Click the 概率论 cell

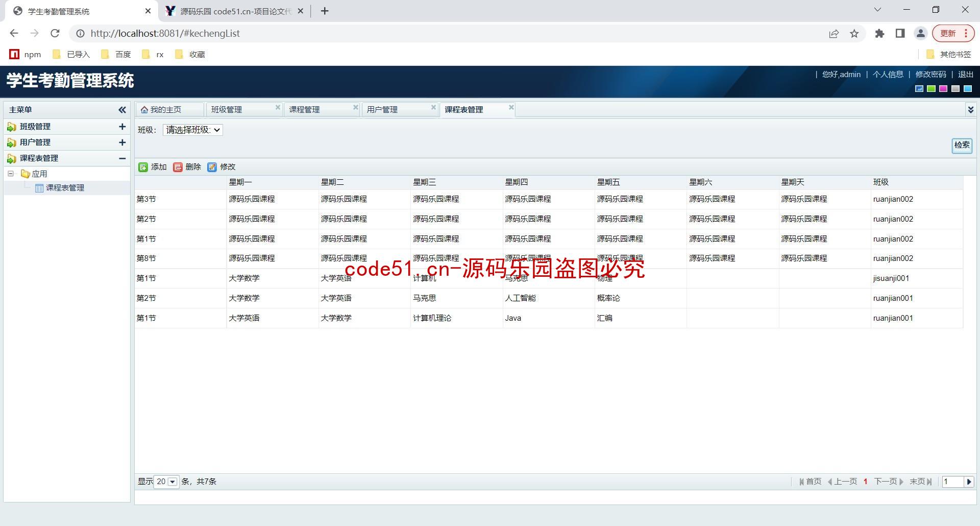click(x=641, y=298)
